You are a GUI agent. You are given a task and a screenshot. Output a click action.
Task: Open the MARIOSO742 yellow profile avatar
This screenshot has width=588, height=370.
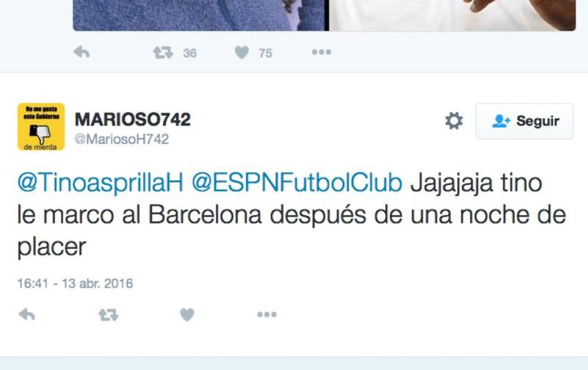click(41, 127)
